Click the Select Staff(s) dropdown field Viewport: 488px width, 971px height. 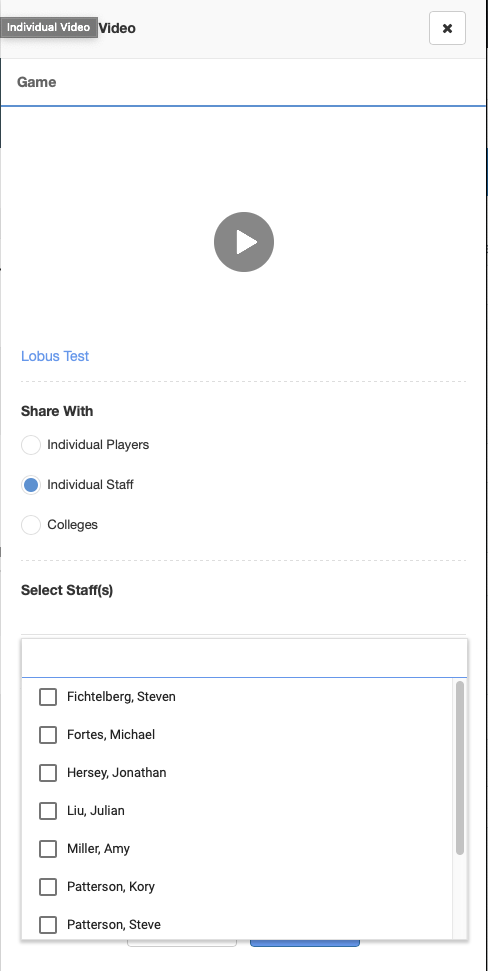(x=243, y=620)
